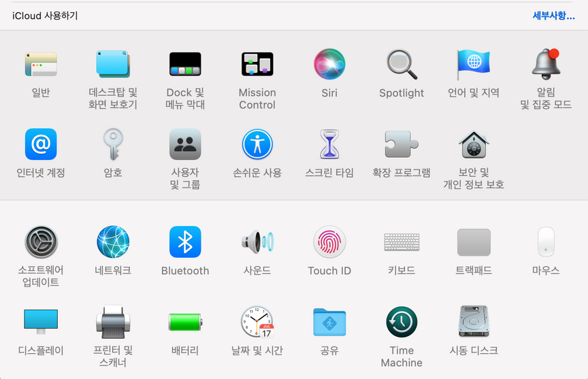Image resolution: width=588 pixels, height=379 pixels.
Task: Open 사용자 및 그룹 preferences
Action: click(185, 144)
